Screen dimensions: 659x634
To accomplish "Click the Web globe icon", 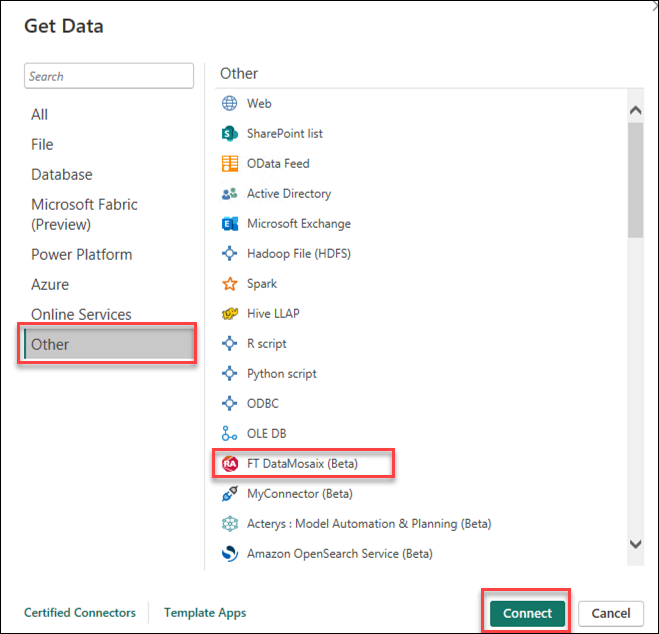I will (229, 104).
